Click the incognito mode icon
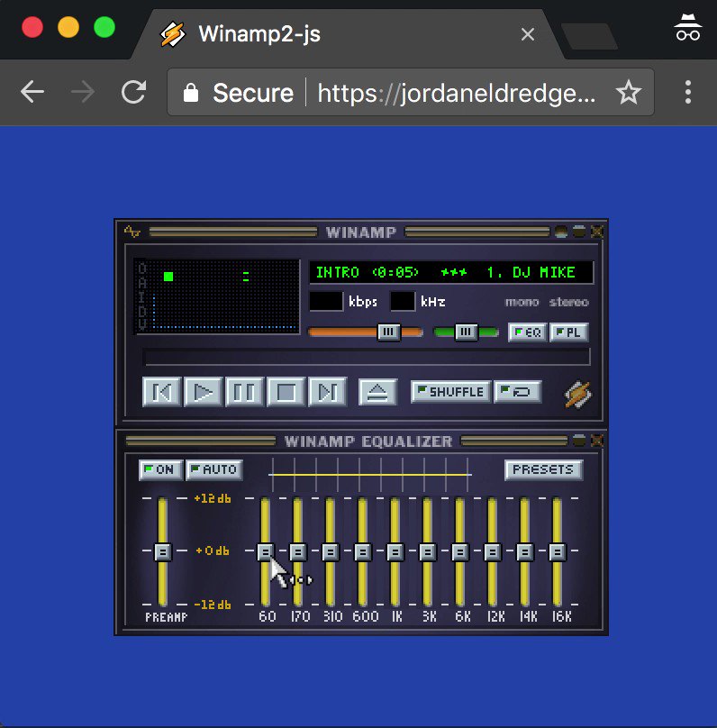The width and height of the screenshot is (717, 728). click(x=688, y=27)
